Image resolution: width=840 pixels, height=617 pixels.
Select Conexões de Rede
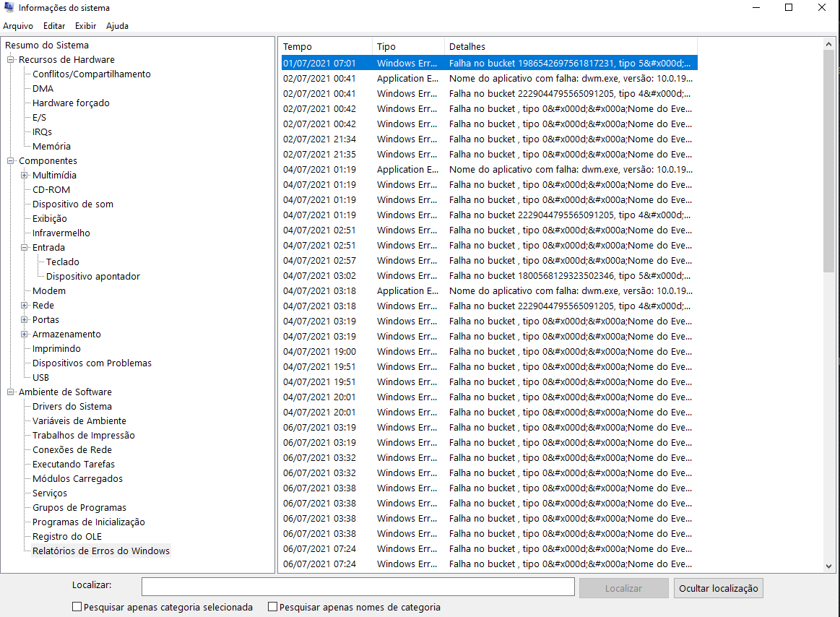pyautogui.click(x=72, y=450)
